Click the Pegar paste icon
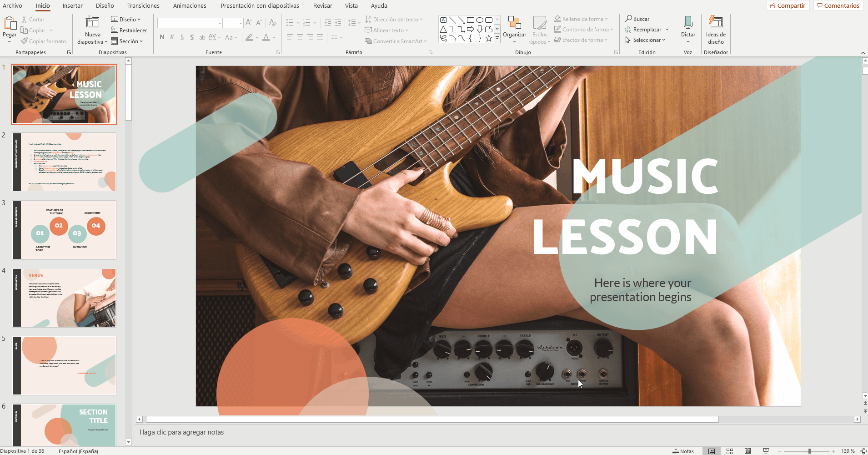Viewport: 868px width, 455px height. click(10, 23)
